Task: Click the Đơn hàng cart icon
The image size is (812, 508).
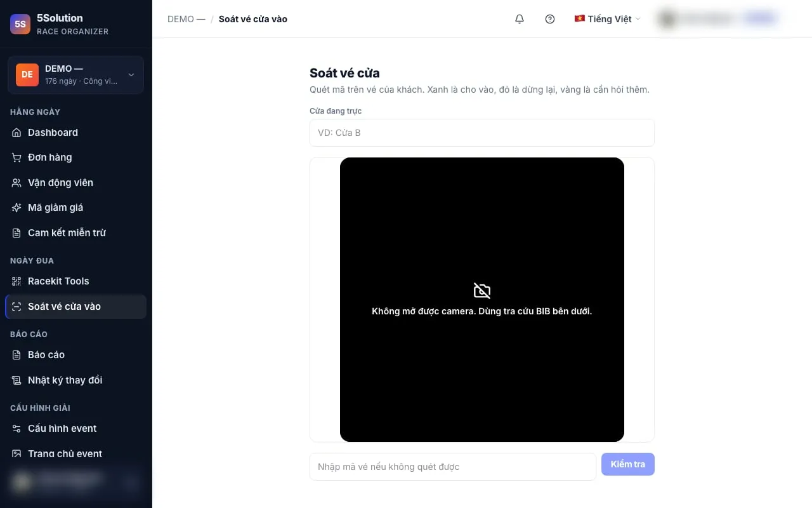Action: (16, 157)
